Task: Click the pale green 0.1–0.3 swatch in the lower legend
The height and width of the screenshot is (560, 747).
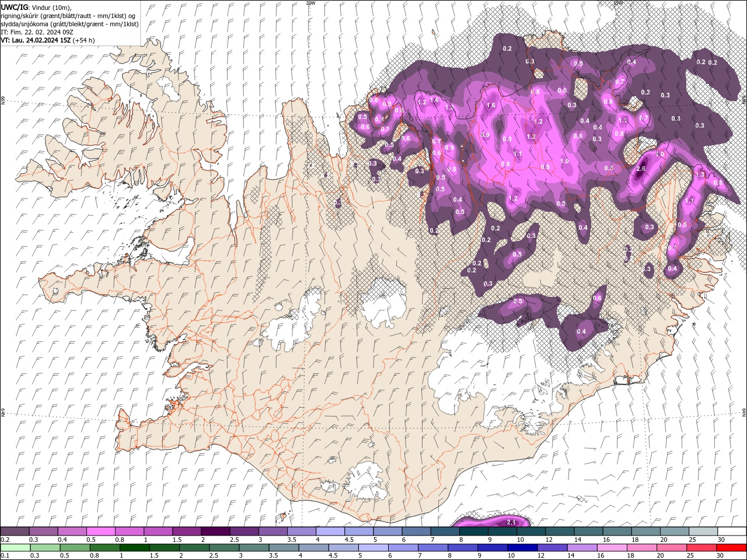Action: tap(15, 548)
